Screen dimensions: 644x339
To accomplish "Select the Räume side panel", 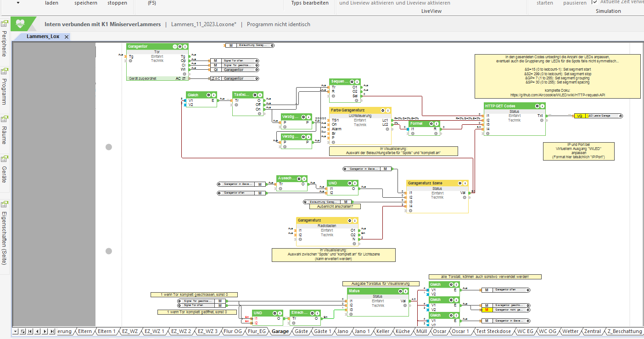I will pyautogui.click(x=5, y=134).
